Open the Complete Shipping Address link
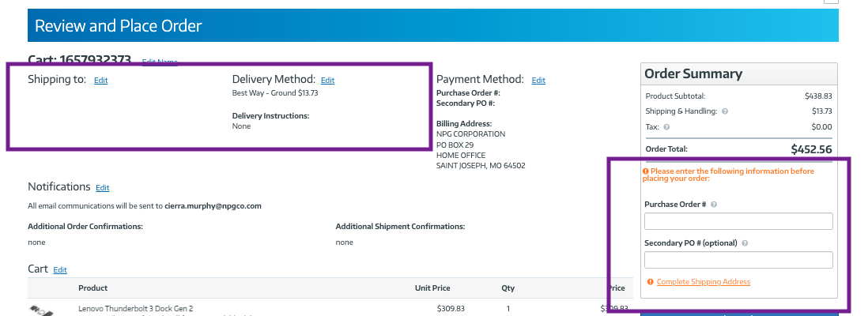The image size is (868, 316). point(703,282)
